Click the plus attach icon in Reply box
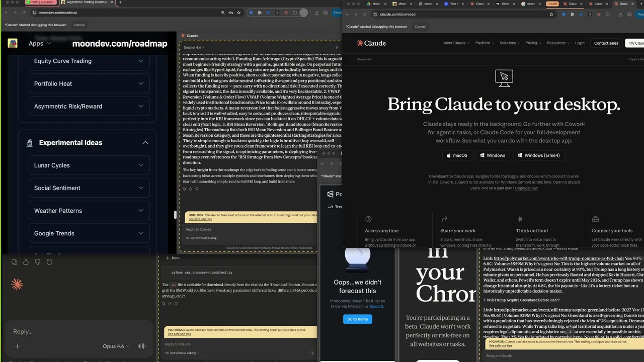The width and height of the screenshot is (644, 362). [x=17, y=346]
